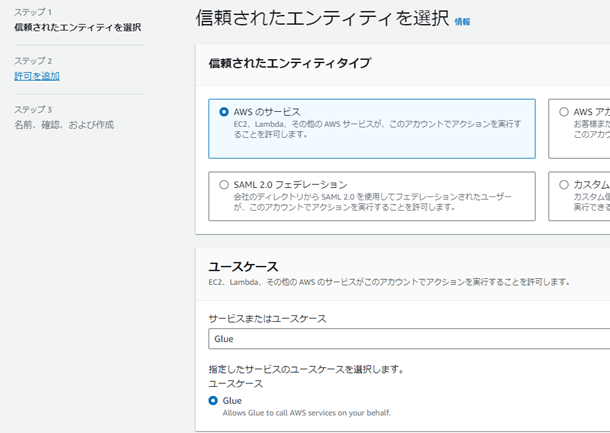Click the 名前、確認、および作成 step text
The image size is (610, 433).
tap(64, 125)
